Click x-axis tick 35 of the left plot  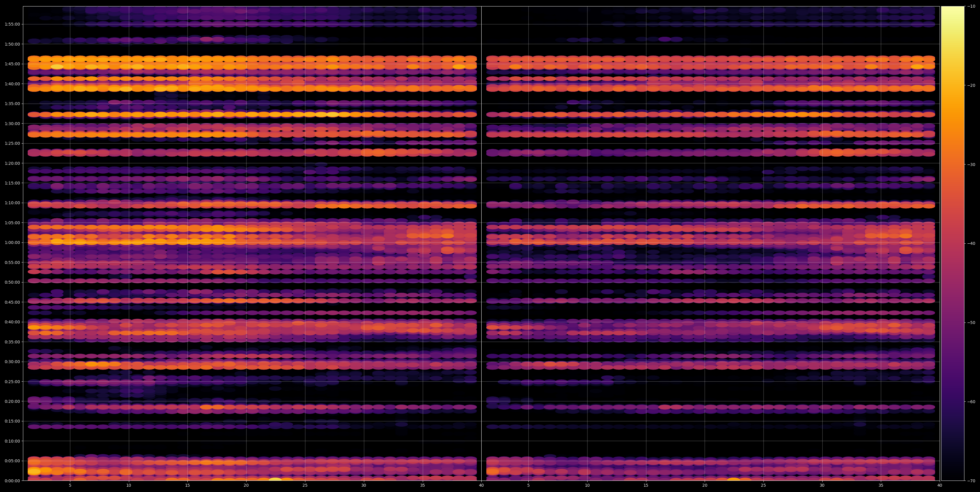tap(423, 486)
